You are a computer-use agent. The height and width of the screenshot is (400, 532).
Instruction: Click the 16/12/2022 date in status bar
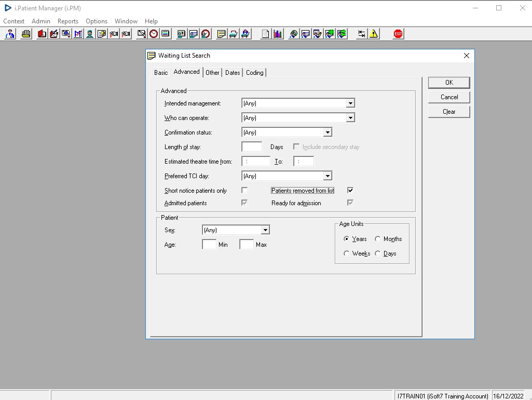[x=508, y=396]
